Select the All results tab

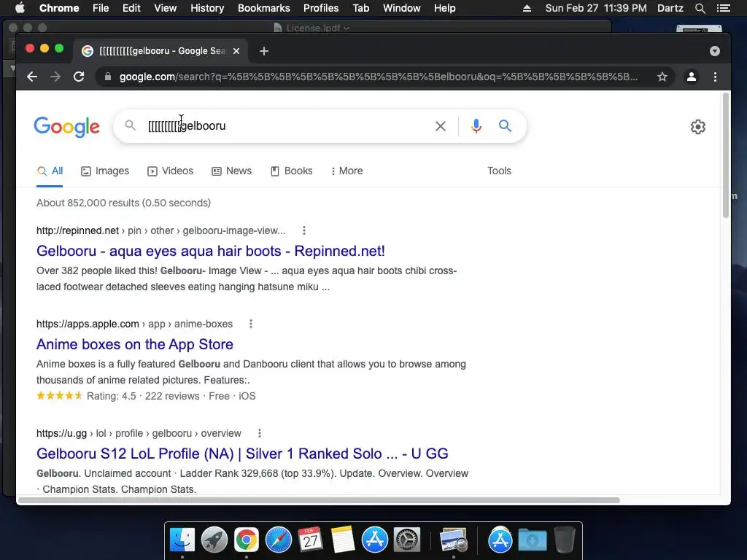[x=50, y=171]
